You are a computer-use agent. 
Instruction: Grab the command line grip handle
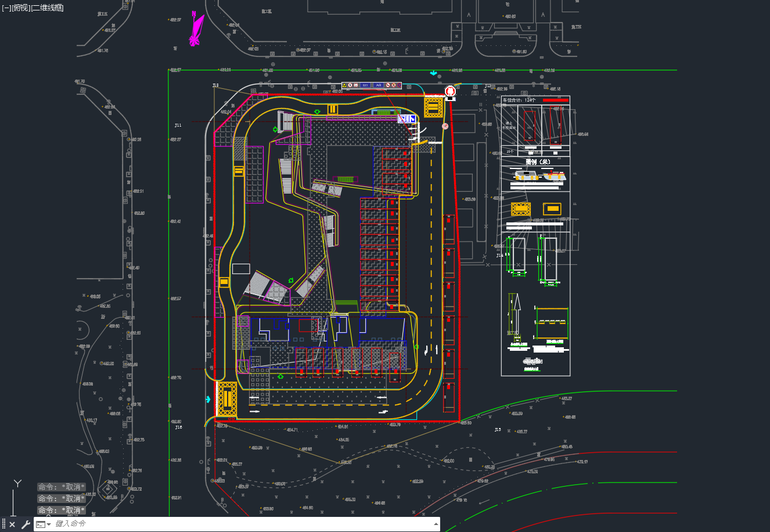[3, 524]
